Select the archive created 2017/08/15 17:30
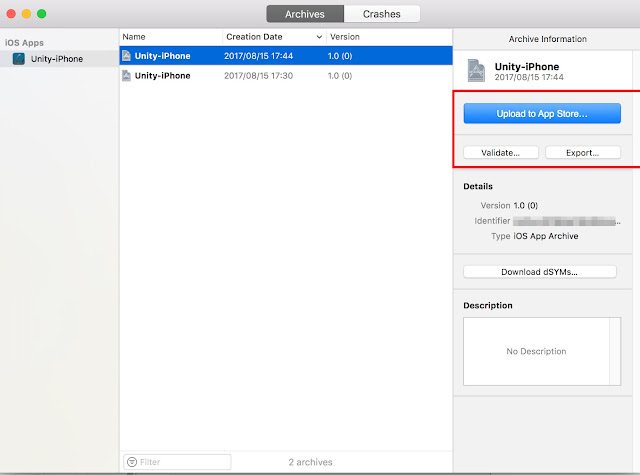 point(286,75)
